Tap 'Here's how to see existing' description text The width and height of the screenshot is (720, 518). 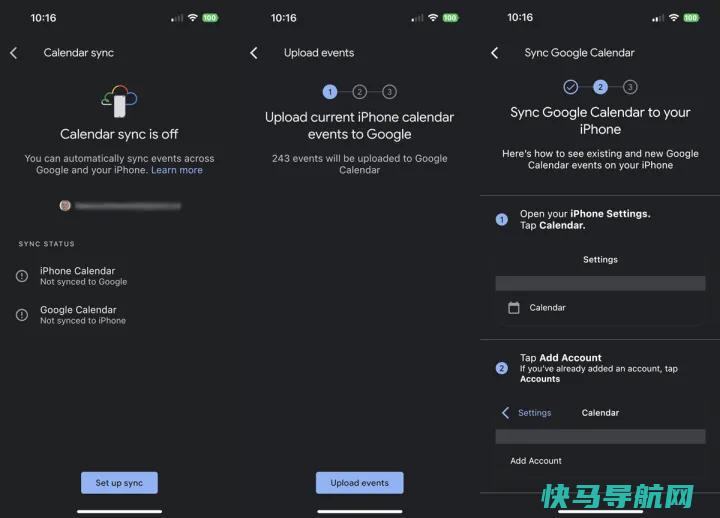click(600, 159)
